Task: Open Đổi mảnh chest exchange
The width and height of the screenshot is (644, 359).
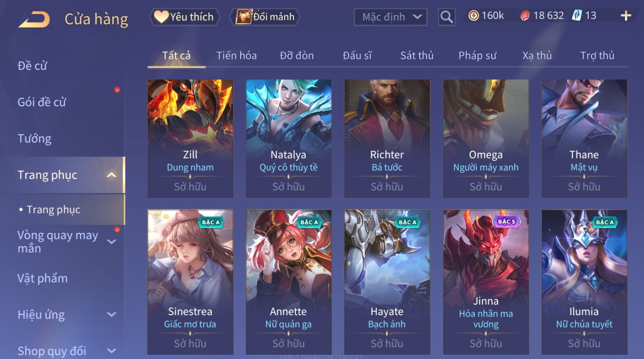Action: click(x=265, y=17)
